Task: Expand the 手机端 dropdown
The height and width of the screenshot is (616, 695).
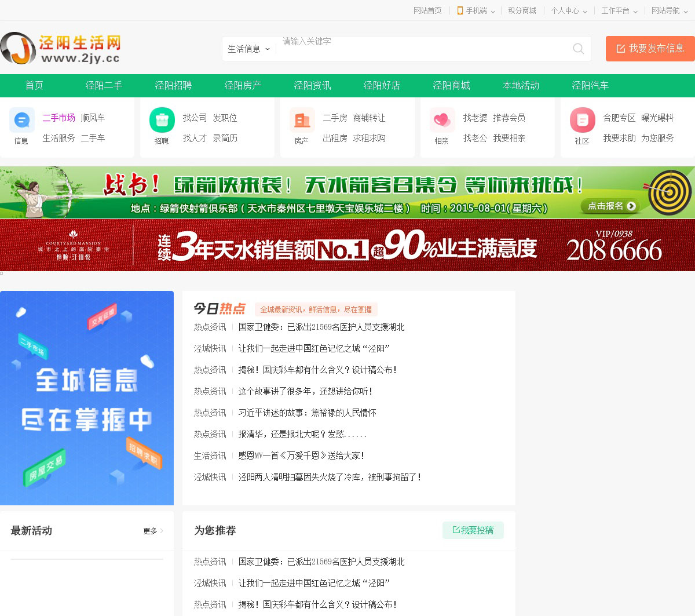Action: pos(493,11)
